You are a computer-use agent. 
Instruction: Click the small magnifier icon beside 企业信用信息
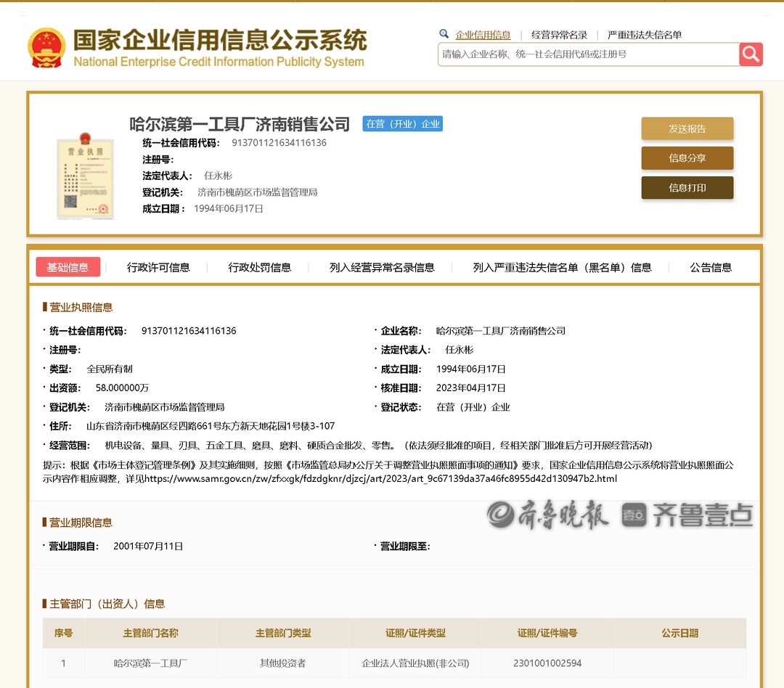pyautogui.click(x=444, y=34)
